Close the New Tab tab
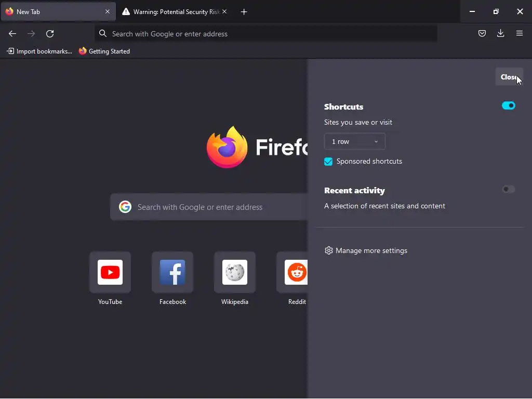 click(108, 11)
